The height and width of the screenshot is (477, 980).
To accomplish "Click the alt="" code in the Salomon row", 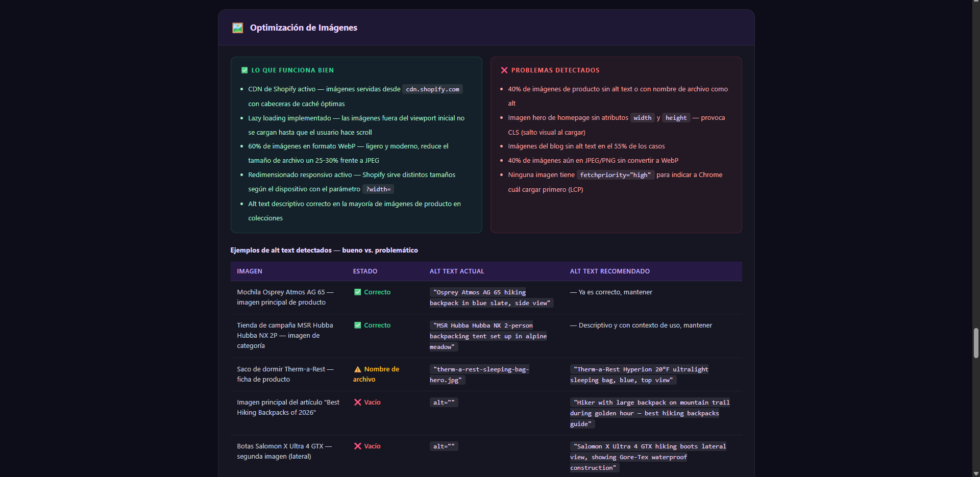I will click(x=444, y=446).
